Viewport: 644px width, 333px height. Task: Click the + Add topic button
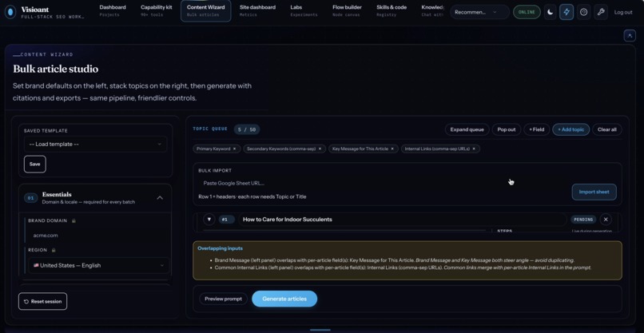pyautogui.click(x=571, y=129)
